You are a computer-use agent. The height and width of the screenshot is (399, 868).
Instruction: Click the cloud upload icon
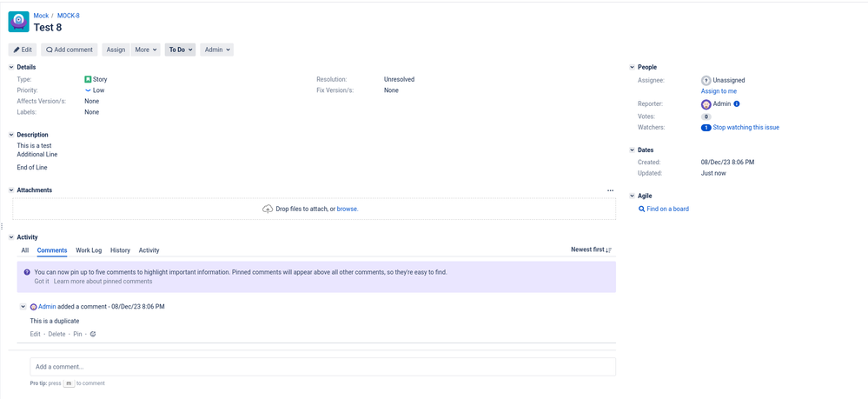[x=268, y=209]
